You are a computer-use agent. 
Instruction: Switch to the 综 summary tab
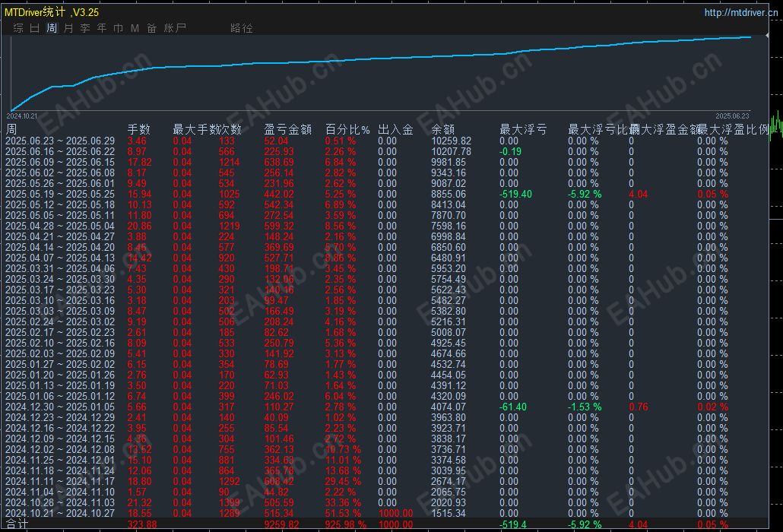tap(18, 28)
